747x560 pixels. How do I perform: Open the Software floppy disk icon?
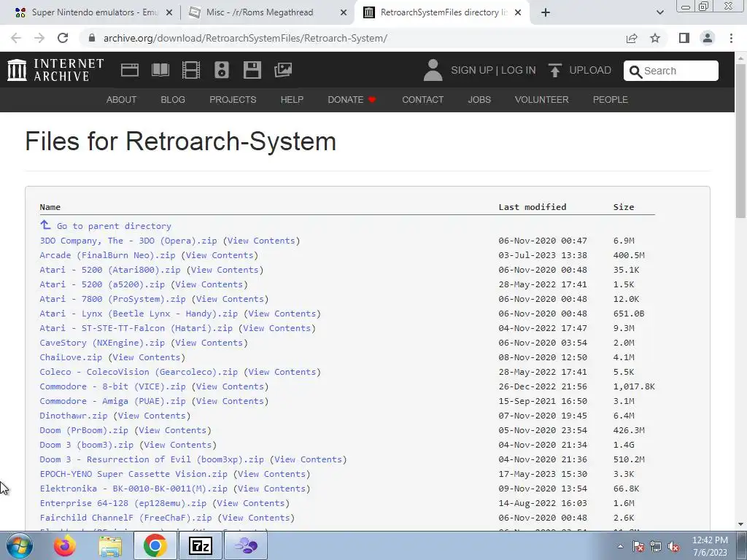[x=252, y=70]
